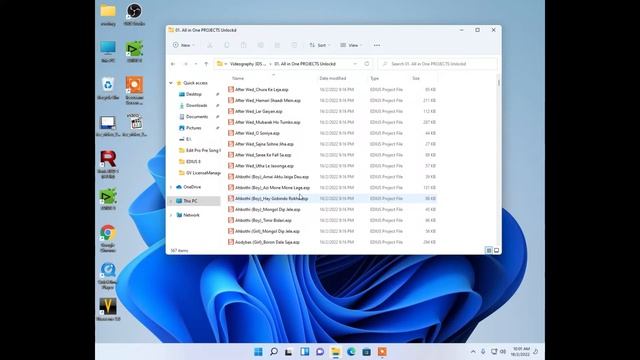Open the red R application desktop shortcut
The image size is (640, 360).
[108, 164]
